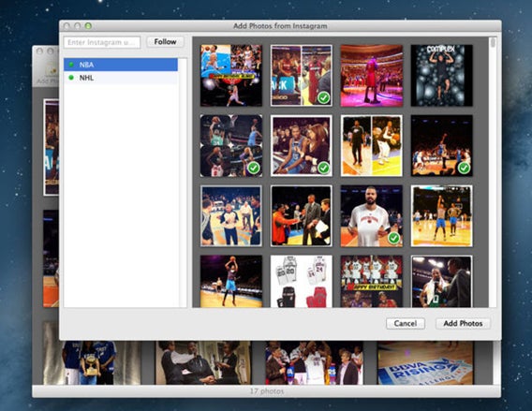Select the NBA account in the list
The image size is (532, 411).
(121, 65)
